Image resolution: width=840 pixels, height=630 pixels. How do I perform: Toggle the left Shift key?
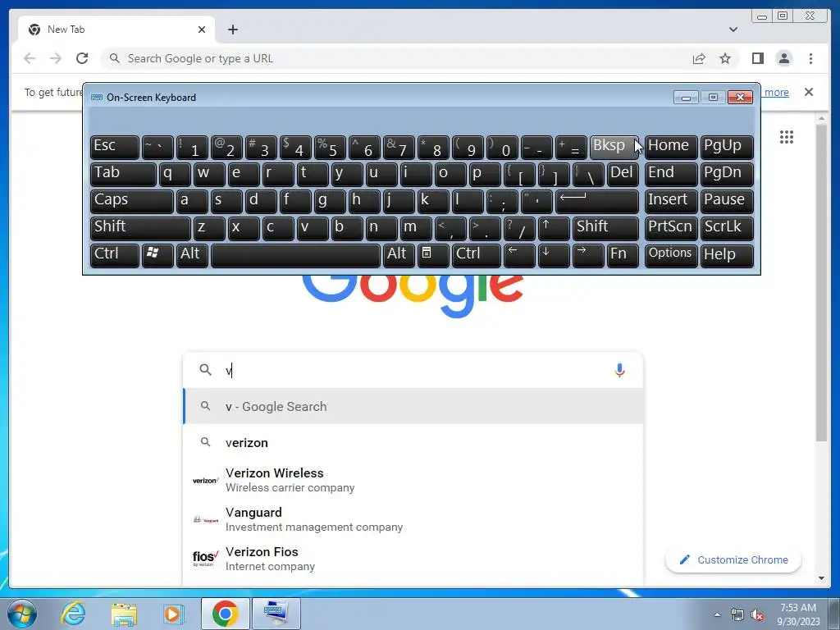[x=140, y=228]
